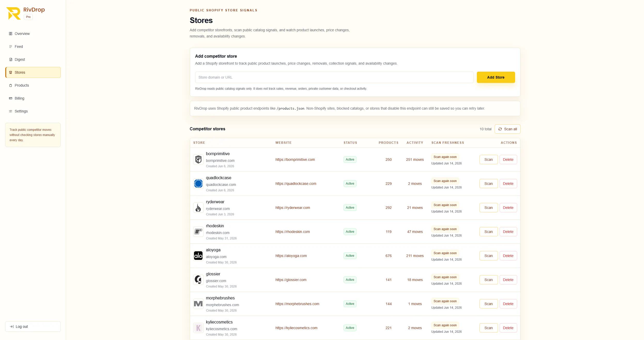Visit the https://ryderwear.com website link
Screen dimensions: 644x340
(x=293, y=208)
